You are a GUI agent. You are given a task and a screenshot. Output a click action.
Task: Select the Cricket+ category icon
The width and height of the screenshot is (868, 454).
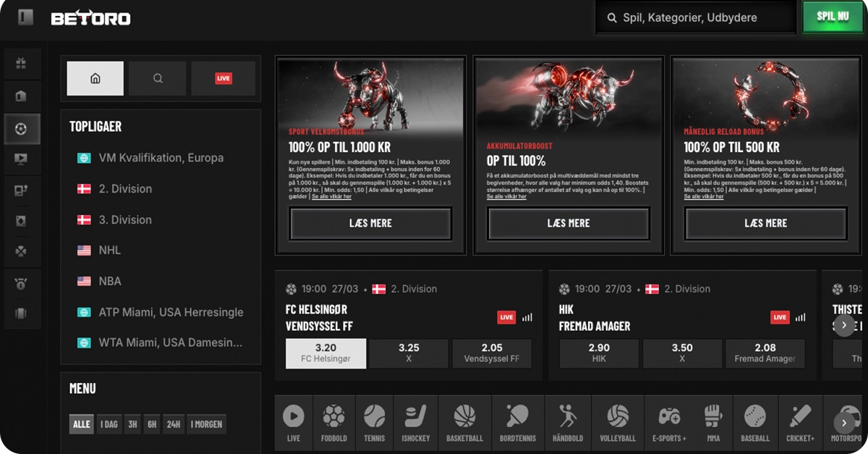click(x=801, y=424)
